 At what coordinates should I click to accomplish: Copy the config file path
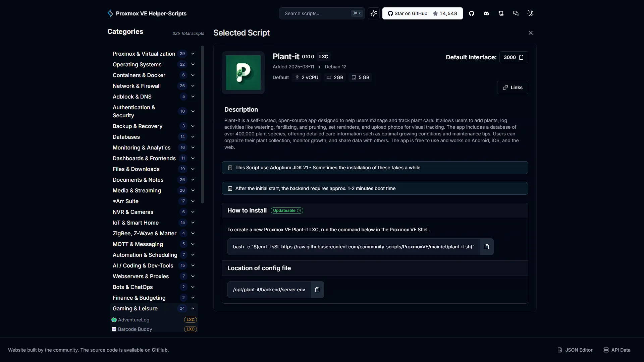coord(317,290)
